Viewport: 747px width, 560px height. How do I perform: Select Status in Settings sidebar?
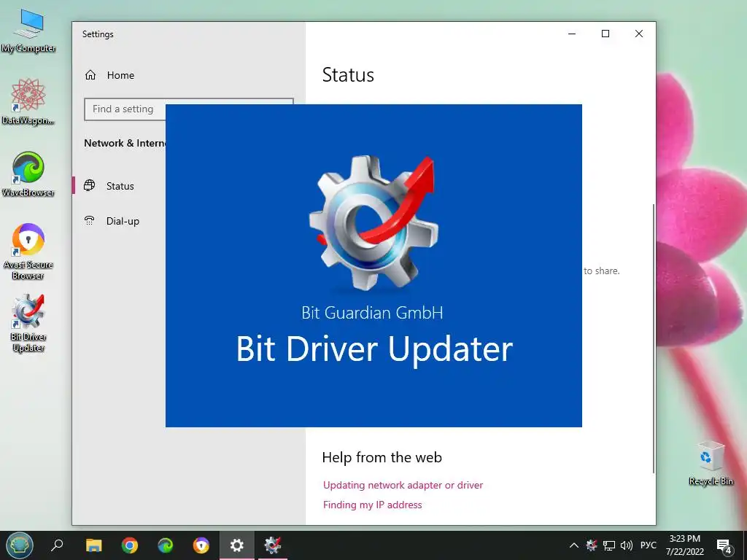pos(119,186)
